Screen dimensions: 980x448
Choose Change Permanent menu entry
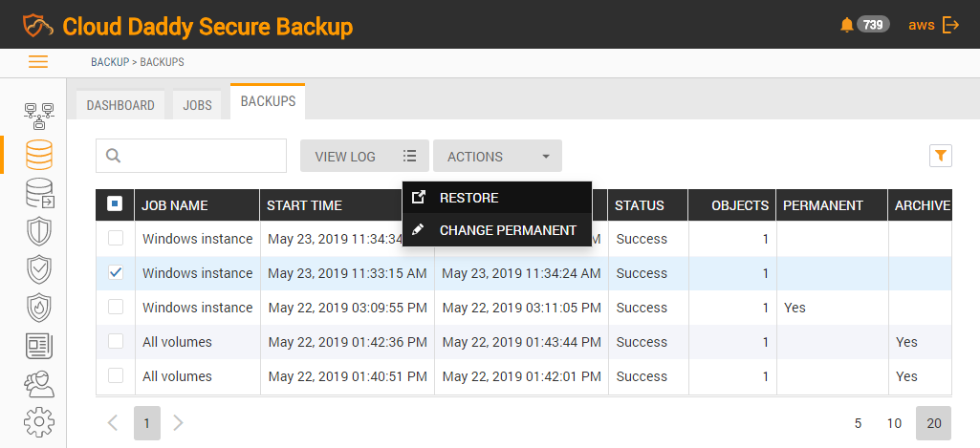[497, 230]
